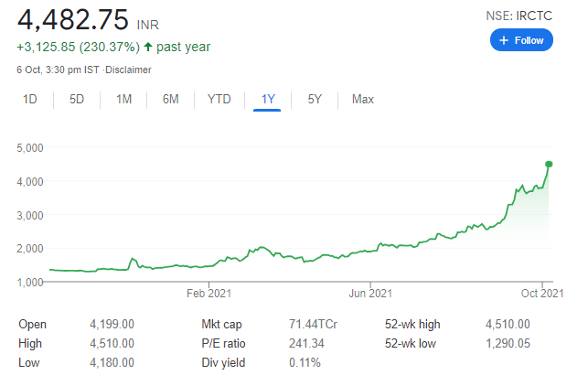Viewport: 588px width, 386px height.
Task: Select the active 1Y tab
Action: click(x=267, y=100)
